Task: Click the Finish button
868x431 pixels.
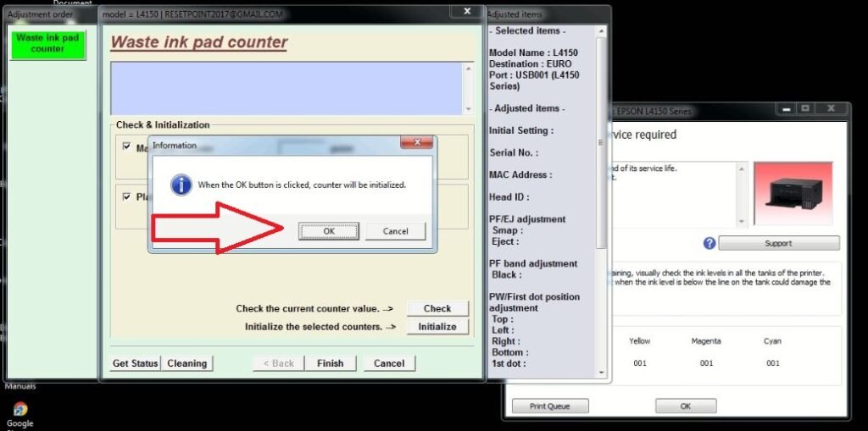Action: [331, 363]
